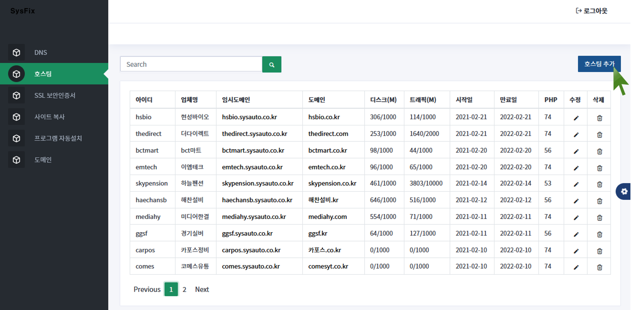Edit the mediahy row with pencil icon
Viewport: 644px width, 310px height.
point(576,218)
